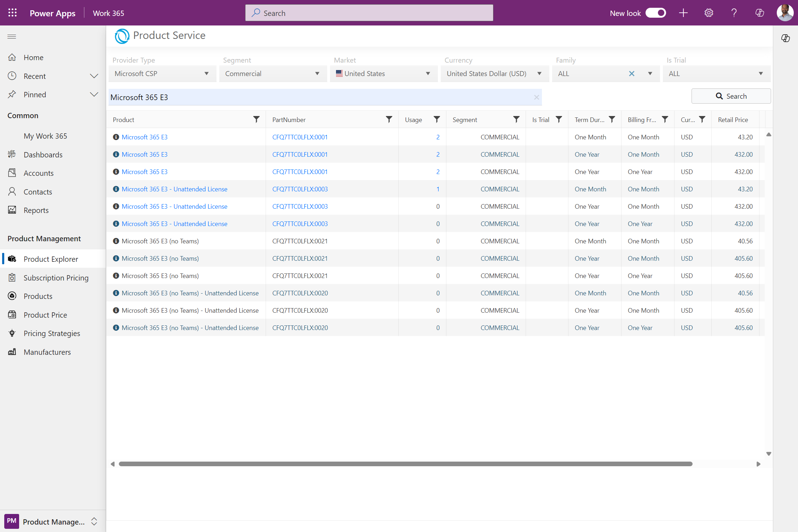The height and width of the screenshot is (532, 798).
Task: Open Subscription Pricing in the sidebar
Action: pyautogui.click(x=56, y=278)
